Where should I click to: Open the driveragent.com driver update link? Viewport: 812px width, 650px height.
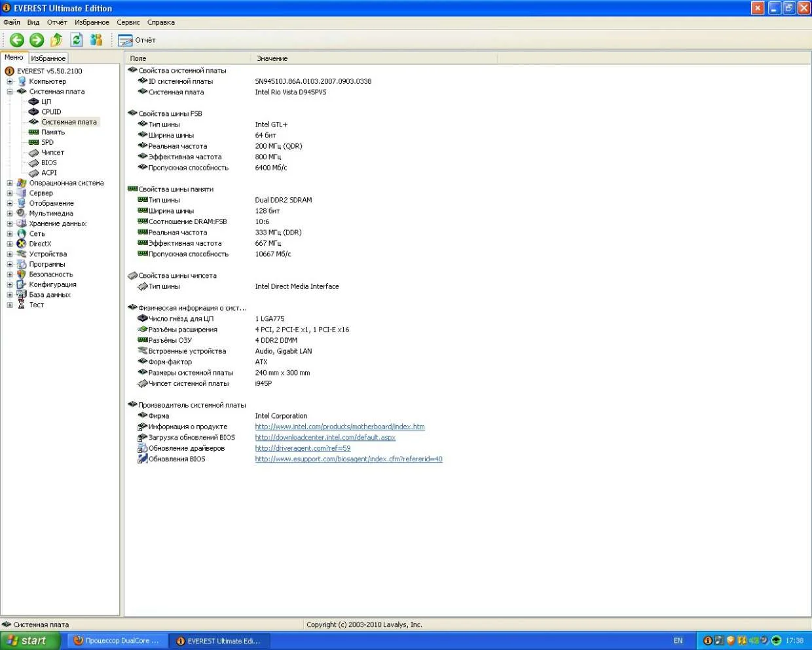303,448
